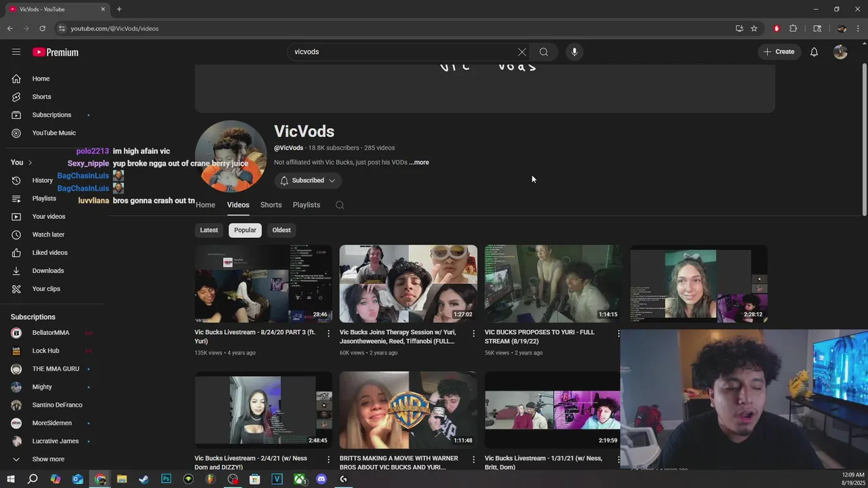Start voice search with microphone
This screenshot has height=488, width=868.
[x=574, y=52]
